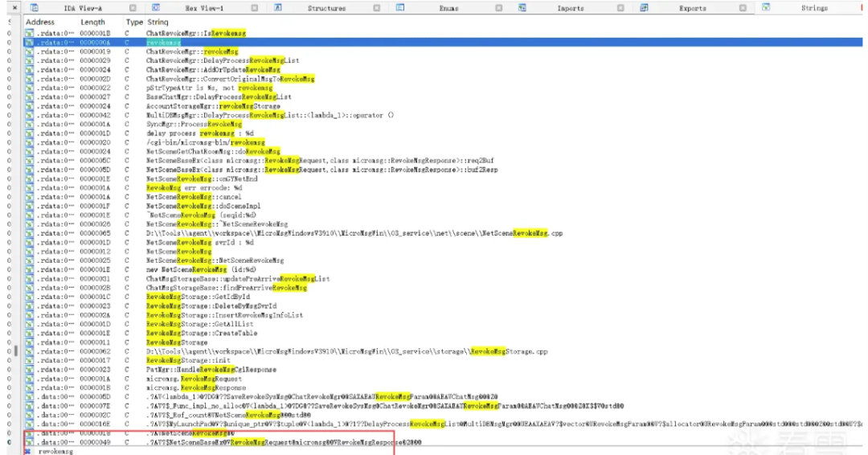Select RevokeMsgStorage::GetIdById row

point(443,297)
